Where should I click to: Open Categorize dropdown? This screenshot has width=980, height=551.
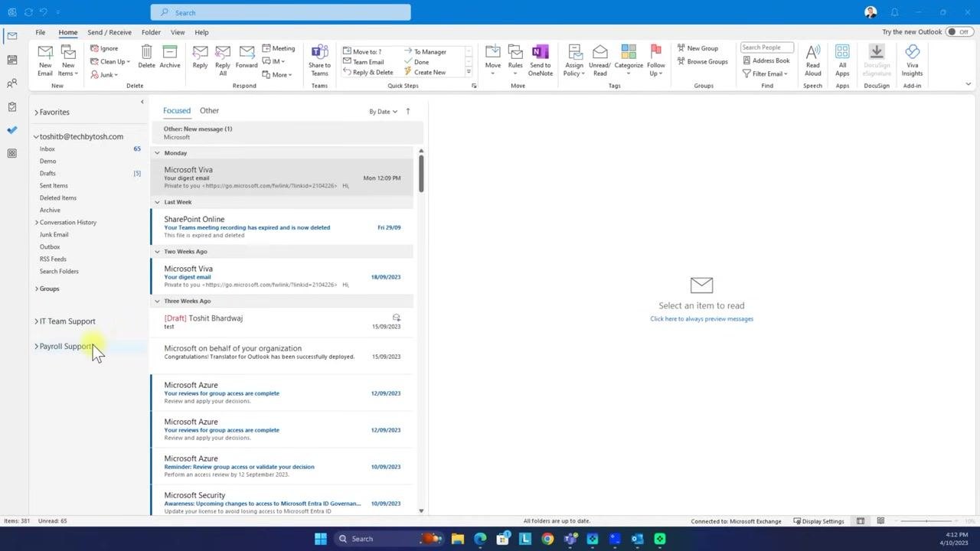(x=629, y=60)
